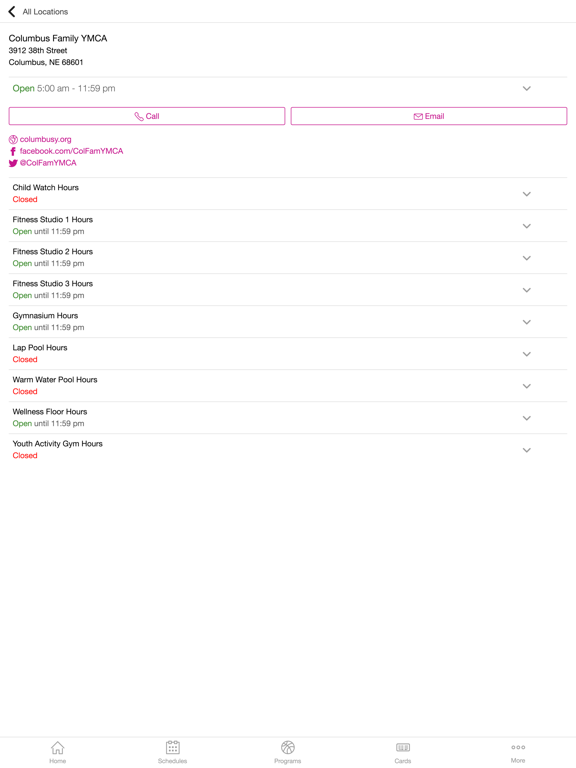Tap the phone handset icon
Viewport: 576px width, 768px height.
tap(139, 117)
